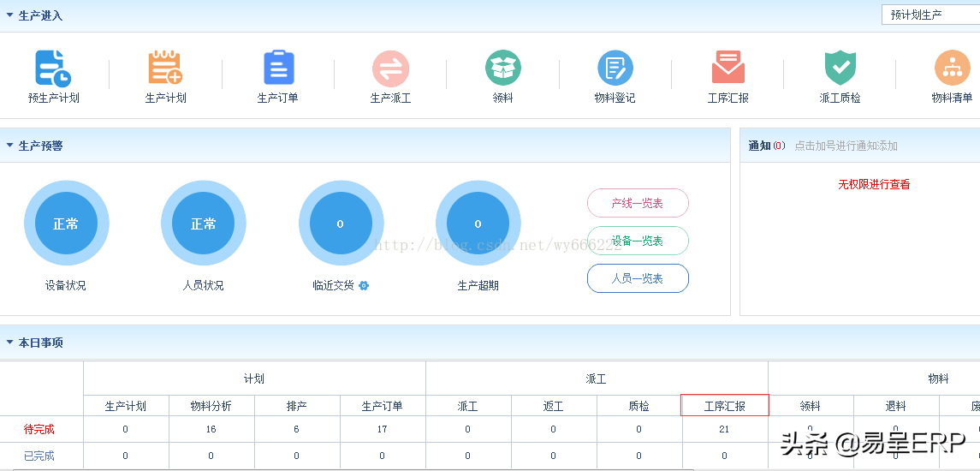Open the 工序汇报 envelope icon
Image resolution: width=980 pixels, height=471 pixels.
tap(728, 68)
